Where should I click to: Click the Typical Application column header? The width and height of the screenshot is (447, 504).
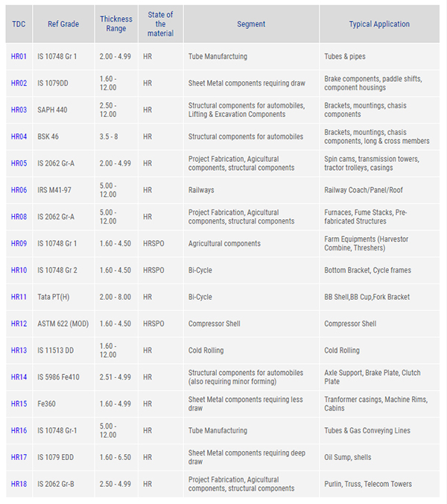pyautogui.click(x=379, y=24)
